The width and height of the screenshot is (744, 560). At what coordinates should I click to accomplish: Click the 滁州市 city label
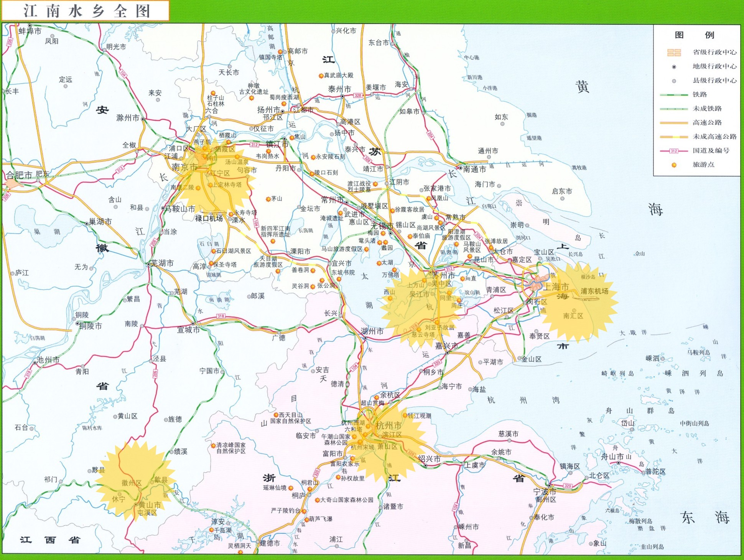tap(128, 118)
